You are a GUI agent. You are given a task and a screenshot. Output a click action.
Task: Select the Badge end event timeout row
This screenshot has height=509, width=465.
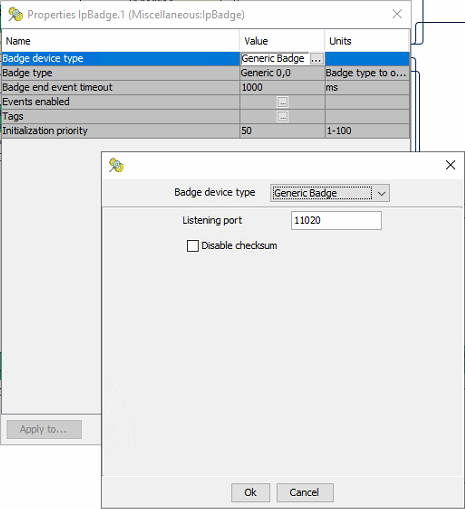click(x=205, y=87)
